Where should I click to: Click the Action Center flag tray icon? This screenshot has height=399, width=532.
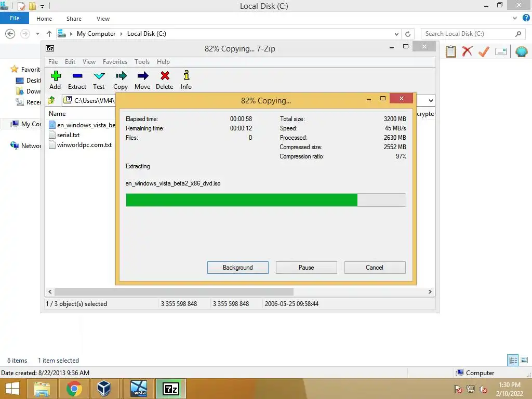(x=458, y=389)
